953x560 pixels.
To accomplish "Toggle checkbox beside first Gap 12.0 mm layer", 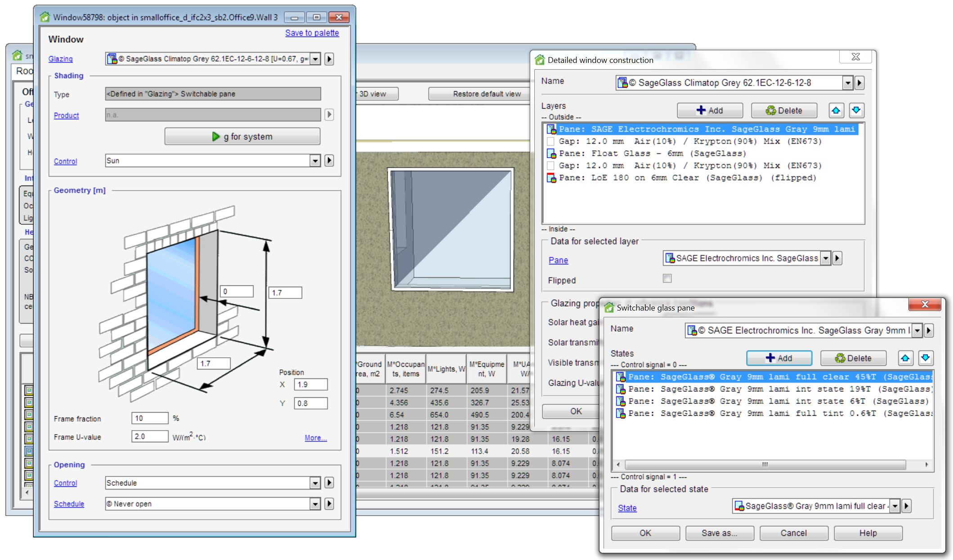I will click(551, 142).
